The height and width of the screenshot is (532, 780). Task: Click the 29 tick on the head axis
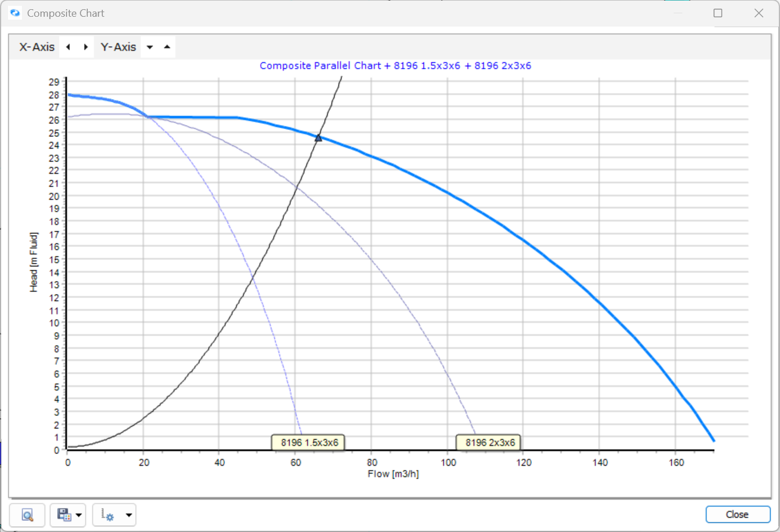point(54,82)
